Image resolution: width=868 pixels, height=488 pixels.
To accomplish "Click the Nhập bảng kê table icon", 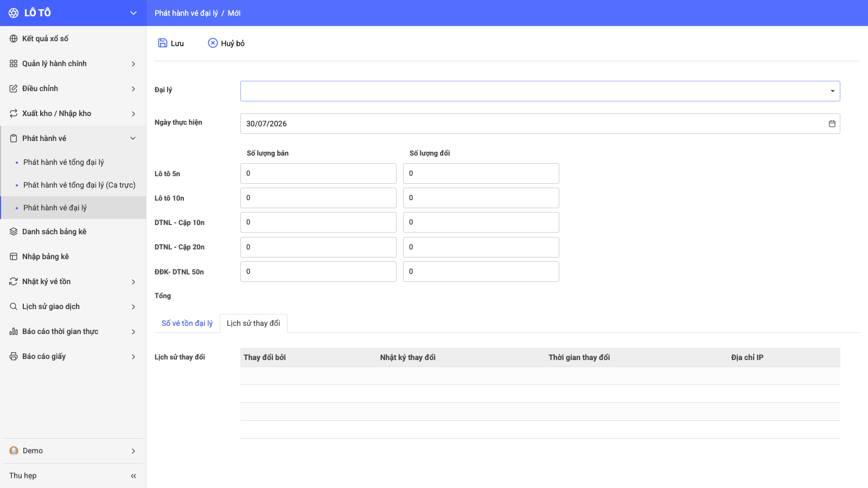I will [x=14, y=256].
